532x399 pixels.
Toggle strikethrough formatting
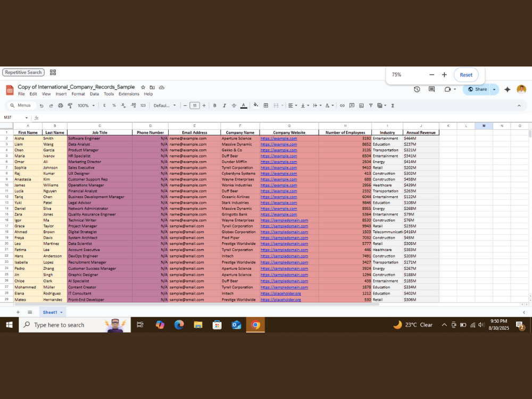pyautogui.click(x=234, y=105)
